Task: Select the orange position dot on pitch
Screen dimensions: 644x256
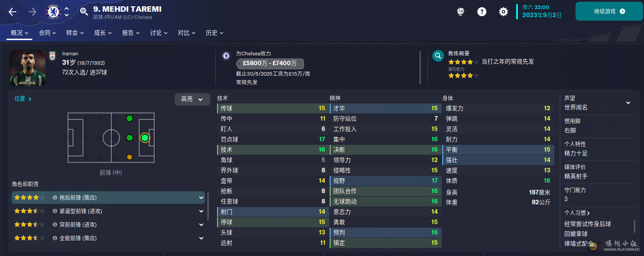Action: click(130, 157)
